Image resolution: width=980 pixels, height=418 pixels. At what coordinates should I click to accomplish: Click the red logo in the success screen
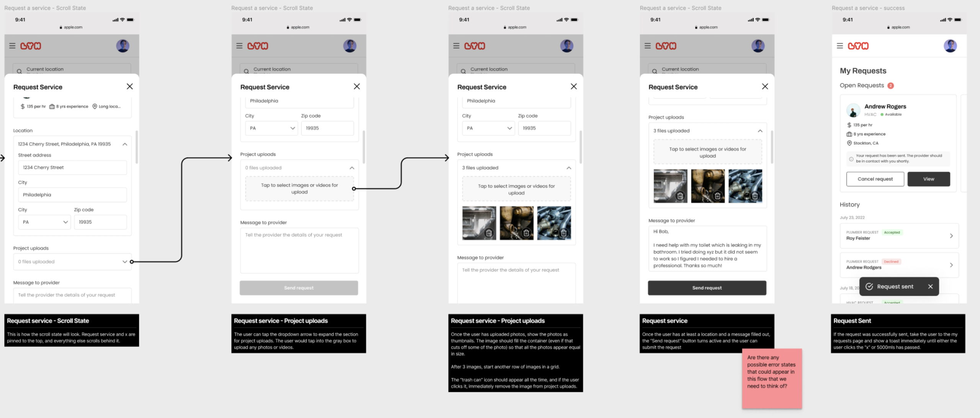858,46
